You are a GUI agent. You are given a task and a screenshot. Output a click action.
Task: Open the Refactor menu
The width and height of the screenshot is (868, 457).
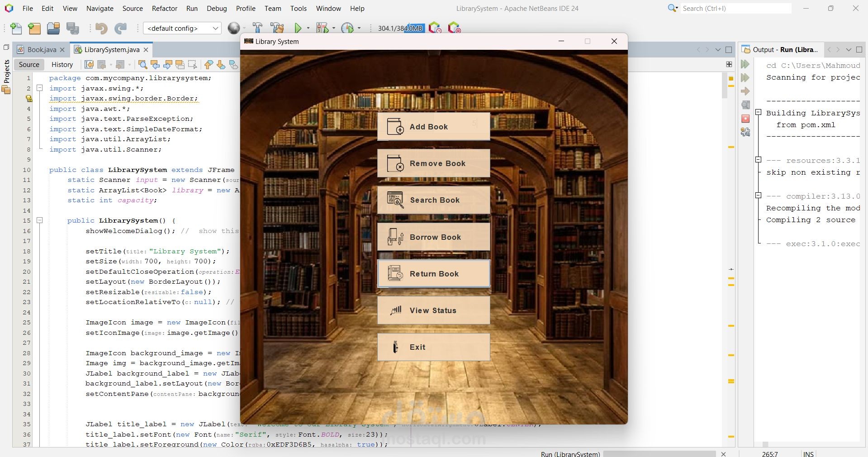coord(165,8)
